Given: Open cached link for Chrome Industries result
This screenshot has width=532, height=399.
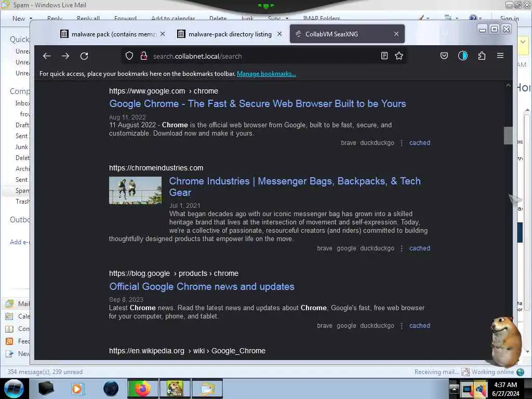Looking at the screenshot, I should 419,248.
